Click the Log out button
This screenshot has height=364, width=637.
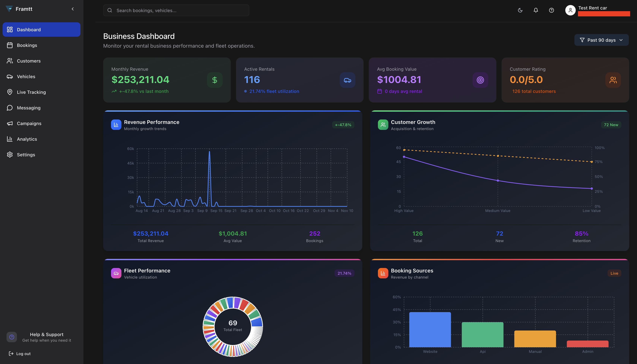coord(23,354)
